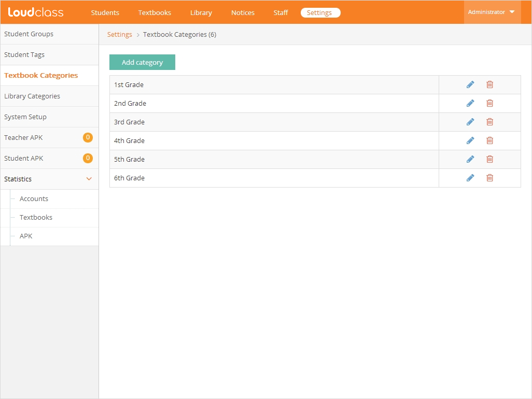Select the Settings tab
This screenshot has width=532, height=399.
(x=320, y=12)
